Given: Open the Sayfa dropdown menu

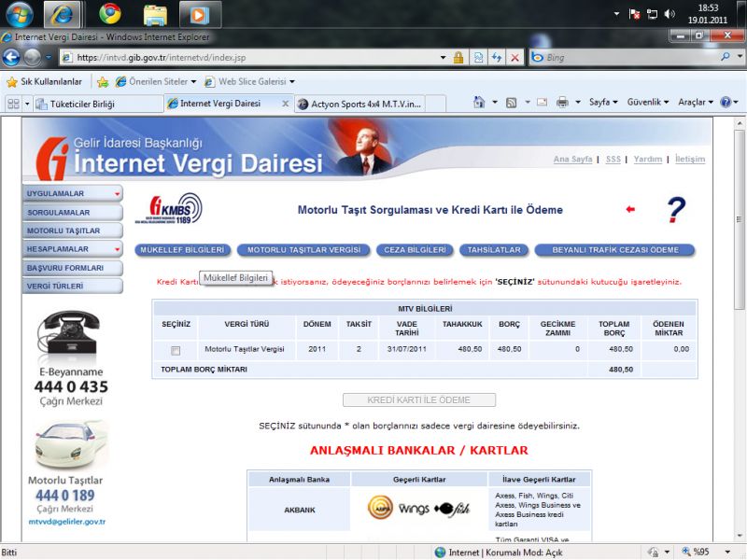Looking at the screenshot, I should tap(604, 102).
